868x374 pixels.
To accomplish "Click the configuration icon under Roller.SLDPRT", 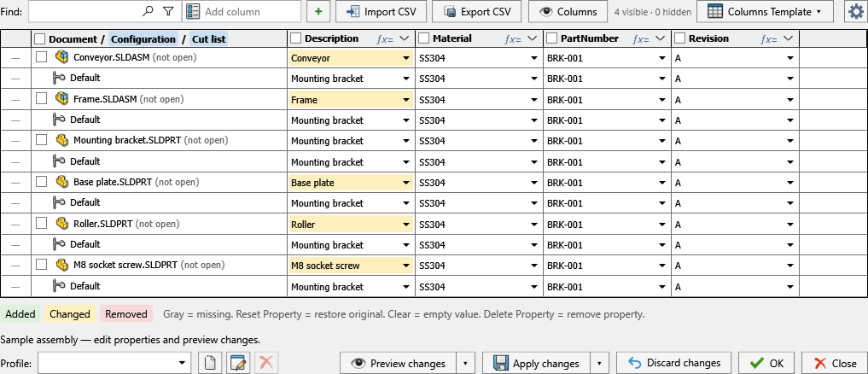I will pos(59,244).
